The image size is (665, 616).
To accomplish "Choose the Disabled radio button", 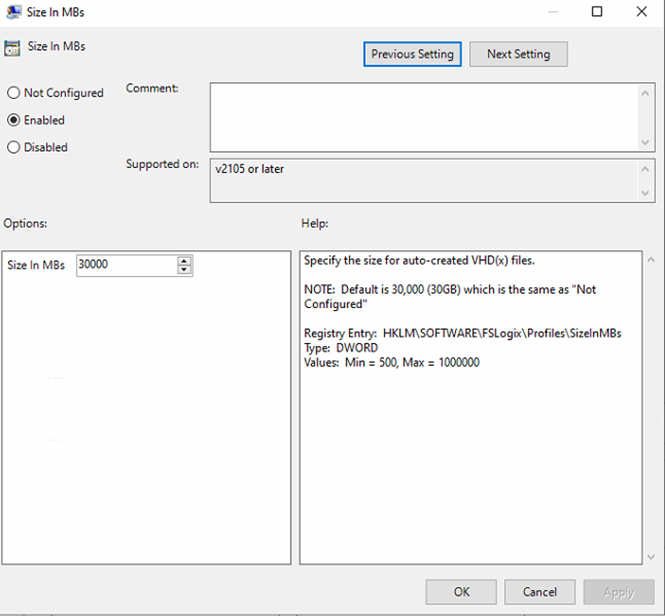I will (14, 147).
